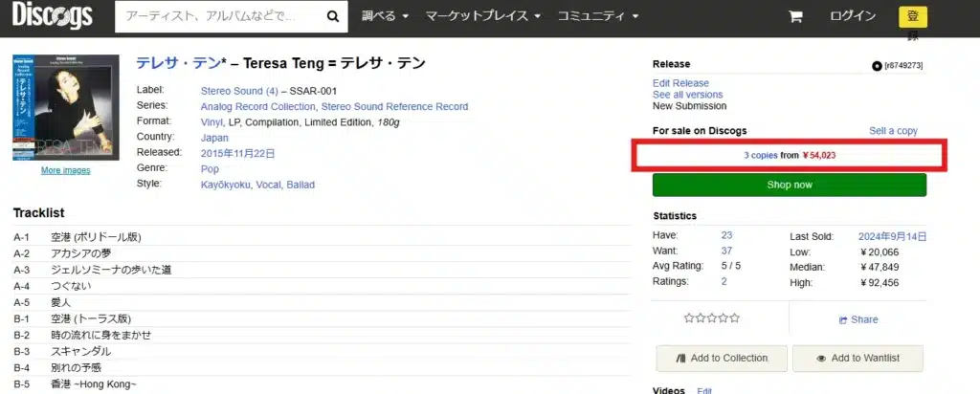Add release to Collection
This screenshot has width=980, height=394.
click(722, 358)
